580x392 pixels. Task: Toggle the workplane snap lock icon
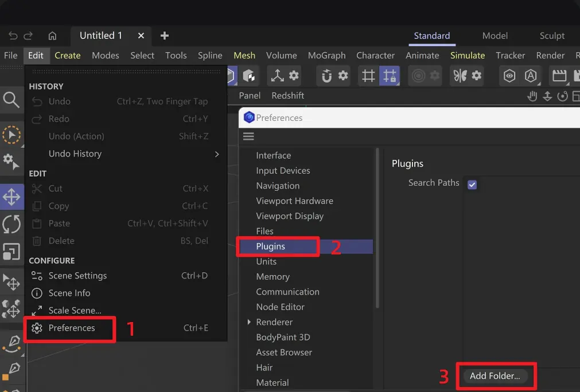click(x=390, y=76)
